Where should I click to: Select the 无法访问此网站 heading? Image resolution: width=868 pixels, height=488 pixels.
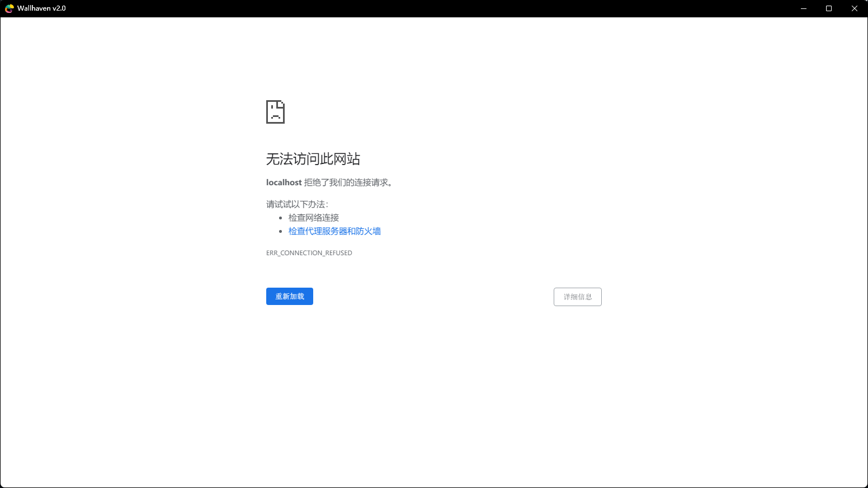[313, 159]
